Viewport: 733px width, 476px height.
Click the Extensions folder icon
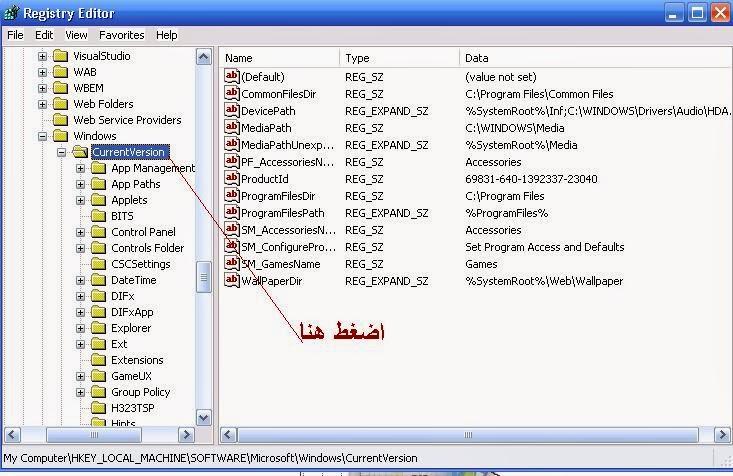(x=98, y=360)
